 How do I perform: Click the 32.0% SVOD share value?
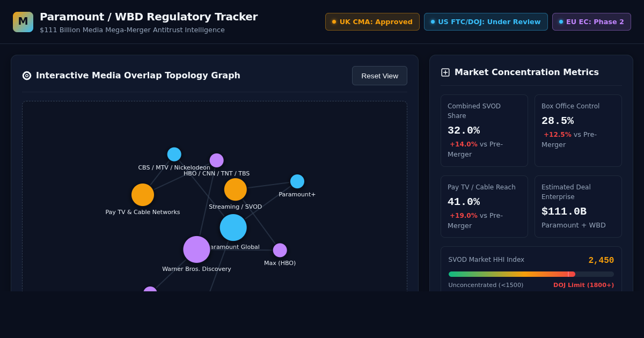click(464, 130)
